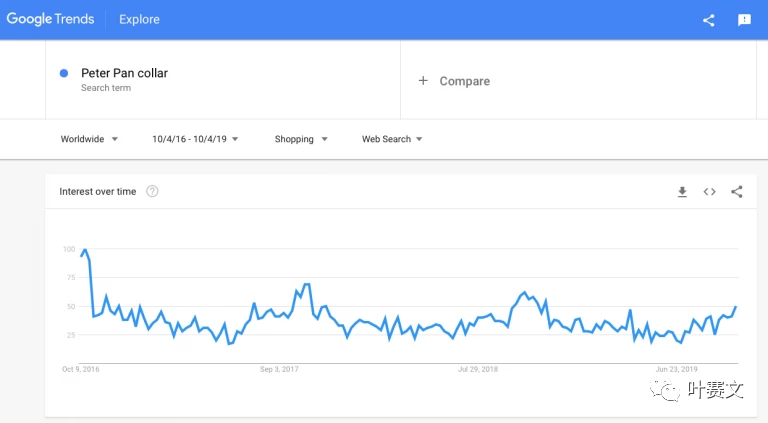The width and height of the screenshot is (768, 423).
Task: Expand the Worldwide region dropdown
Action: tap(89, 139)
